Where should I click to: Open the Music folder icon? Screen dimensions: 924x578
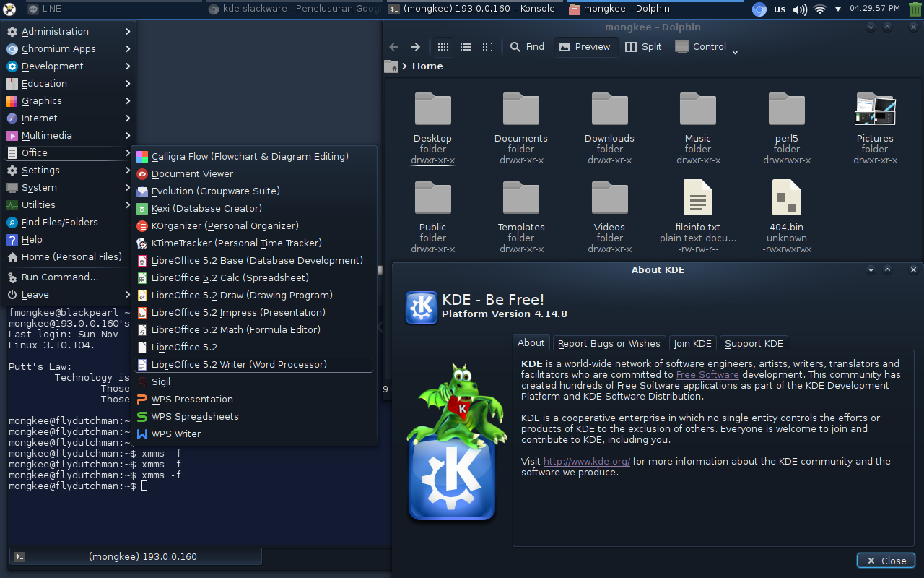[698, 110]
